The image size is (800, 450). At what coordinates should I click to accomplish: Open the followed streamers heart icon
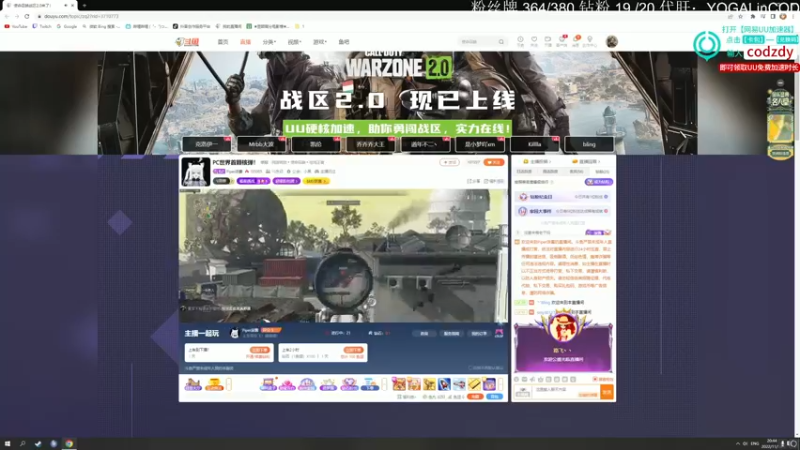[534, 39]
